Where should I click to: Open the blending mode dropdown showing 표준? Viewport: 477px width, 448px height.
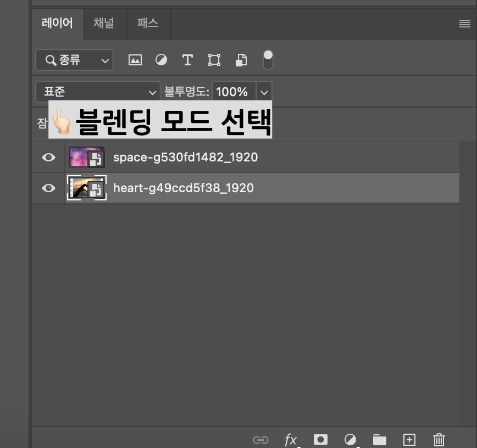[97, 92]
